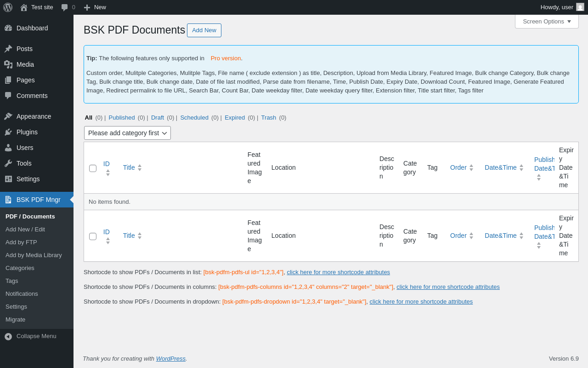Image resolution: width=588 pixels, height=368 pixels.
Task: Show All documents filter
Action: tap(89, 117)
